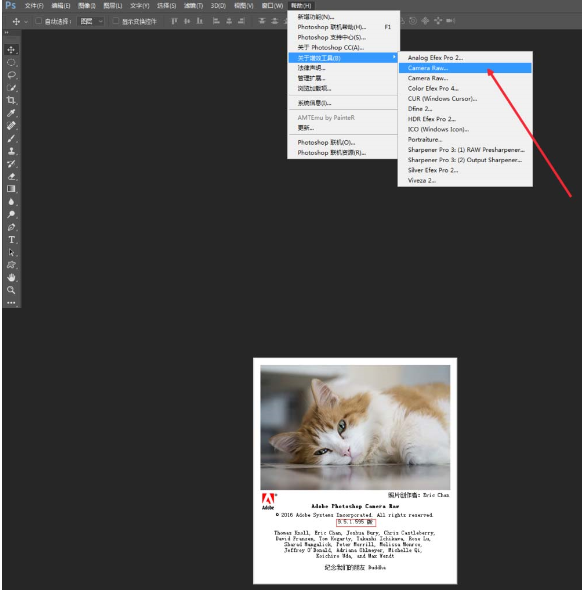The height and width of the screenshot is (590, 584).
Task: Open the 3D(D) menu
Action: [x=218, y=6]
